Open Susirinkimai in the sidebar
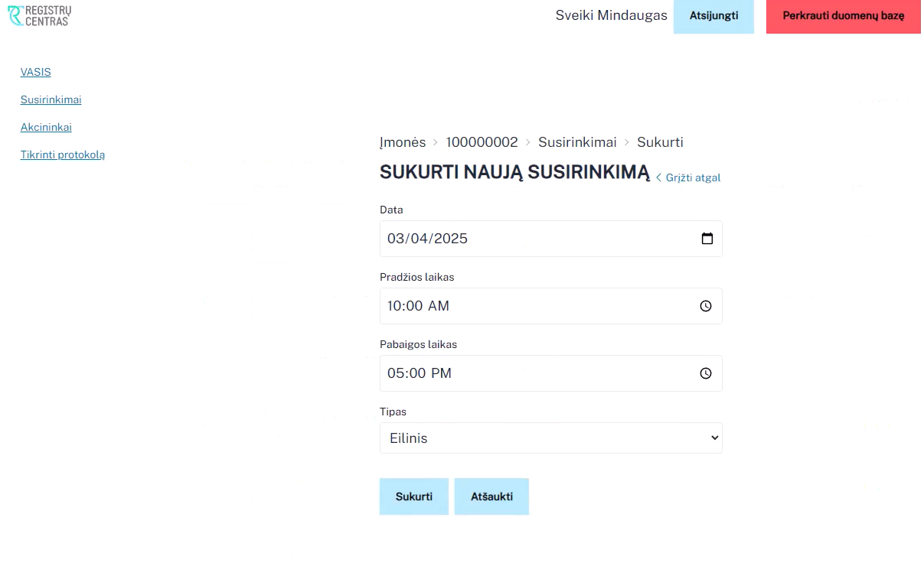 pos(51,99)
